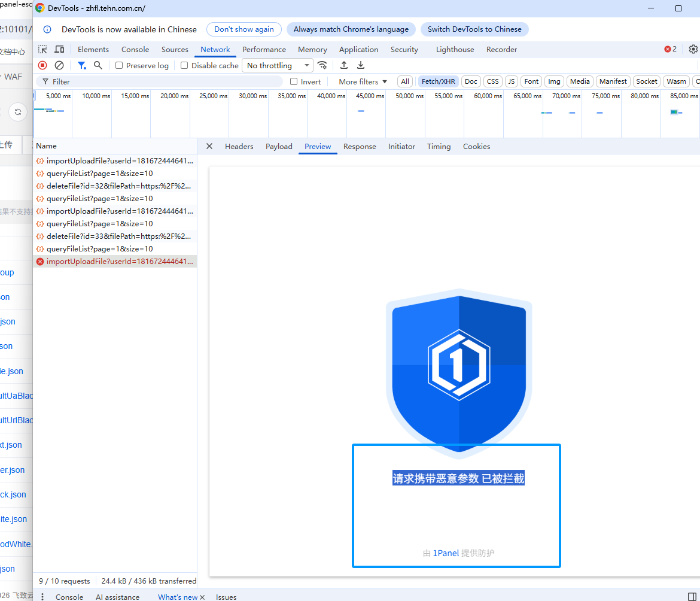This screenshot has height=601, width=700.
Task: Click the export HAR download icon
Action: (361, 65)
